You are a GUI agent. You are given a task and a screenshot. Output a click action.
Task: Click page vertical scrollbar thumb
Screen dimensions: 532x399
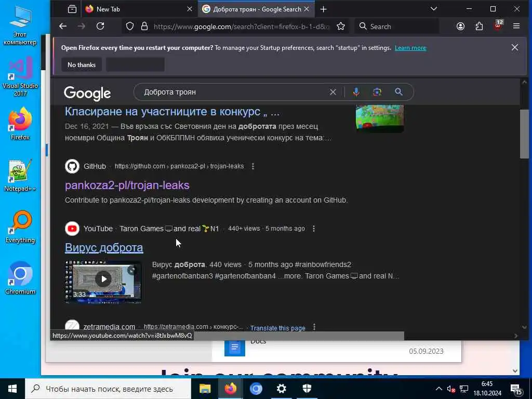(x=524, y=134)
